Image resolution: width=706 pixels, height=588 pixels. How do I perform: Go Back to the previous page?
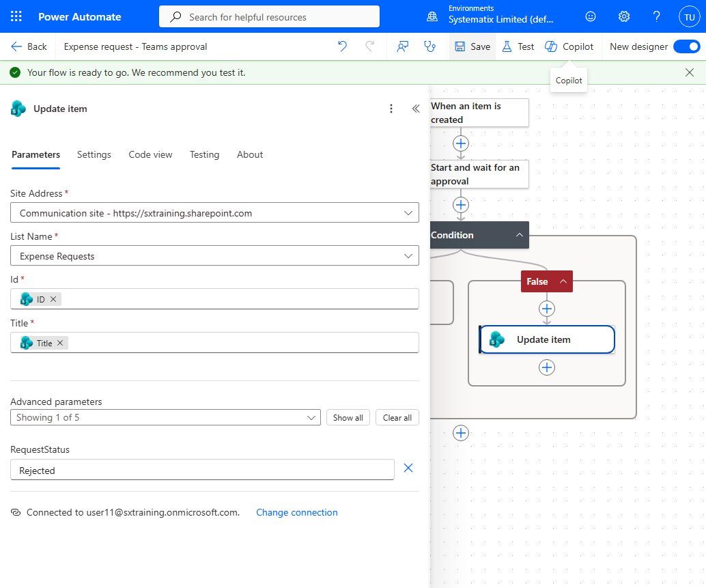pos(29,46)
